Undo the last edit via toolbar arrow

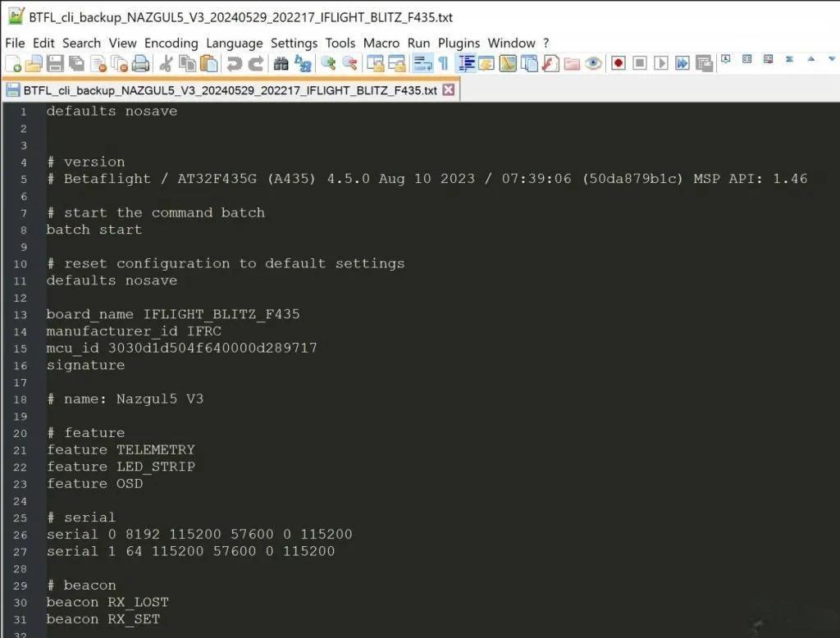click(x=234, y=64)
